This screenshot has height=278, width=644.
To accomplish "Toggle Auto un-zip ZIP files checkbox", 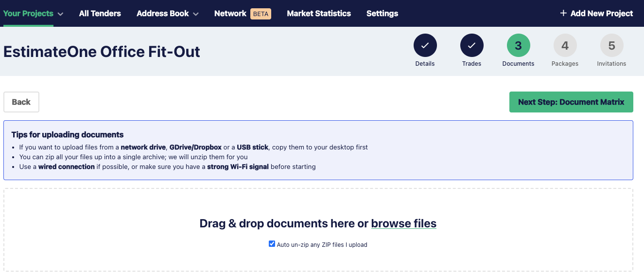I will [x=272, y=244].
